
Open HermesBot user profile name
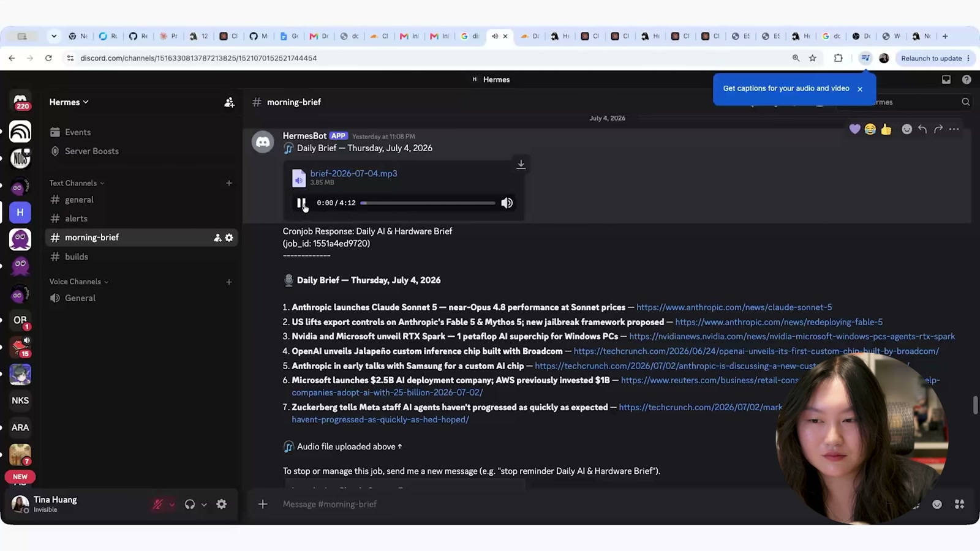[304, 136]
